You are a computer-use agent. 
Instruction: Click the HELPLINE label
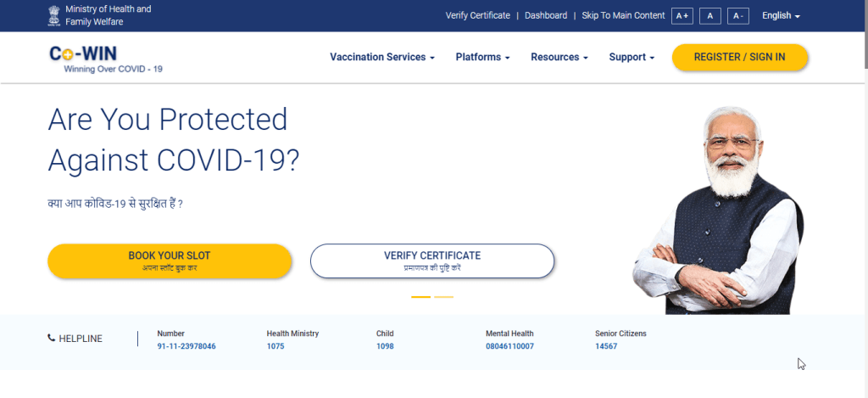81,339
